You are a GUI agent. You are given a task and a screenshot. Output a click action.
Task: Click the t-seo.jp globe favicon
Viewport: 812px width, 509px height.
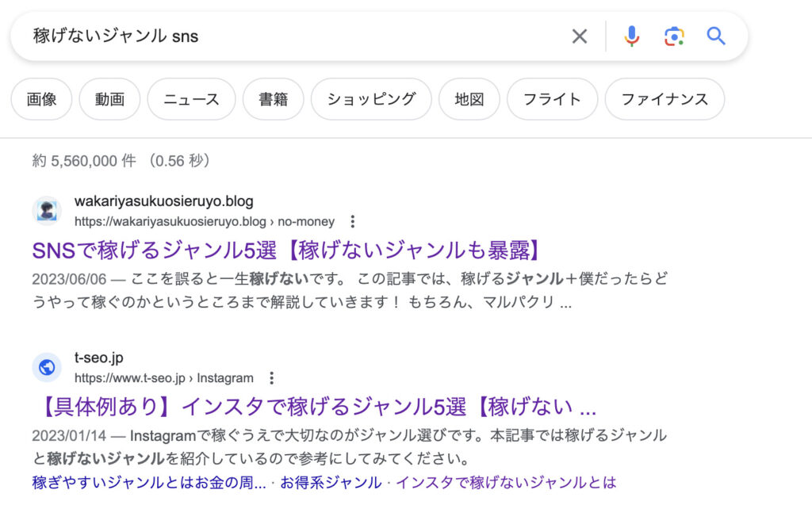tap(47, 367)
